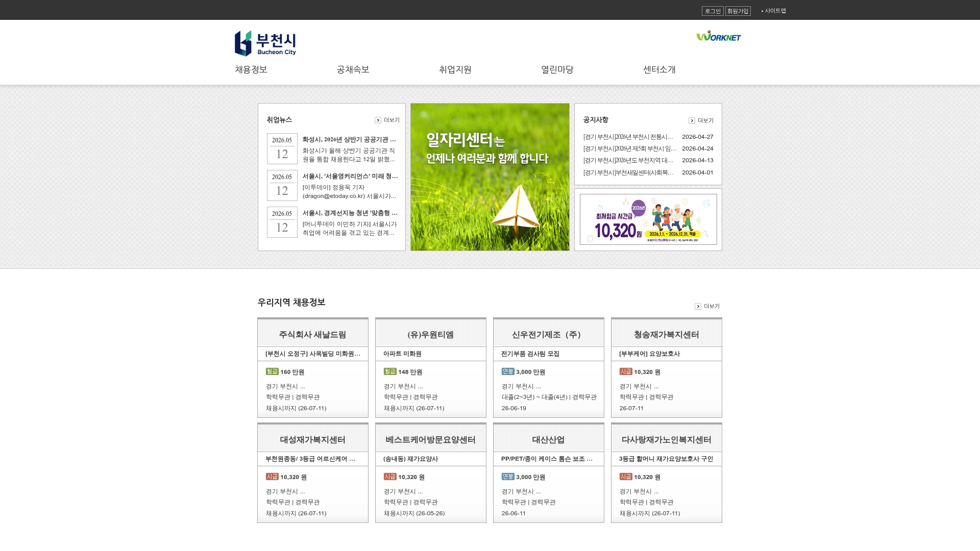The height and width of the screenshot is (551, 980).
Task: Open the 채용정보 menu
Action: [x=251, y=69]
